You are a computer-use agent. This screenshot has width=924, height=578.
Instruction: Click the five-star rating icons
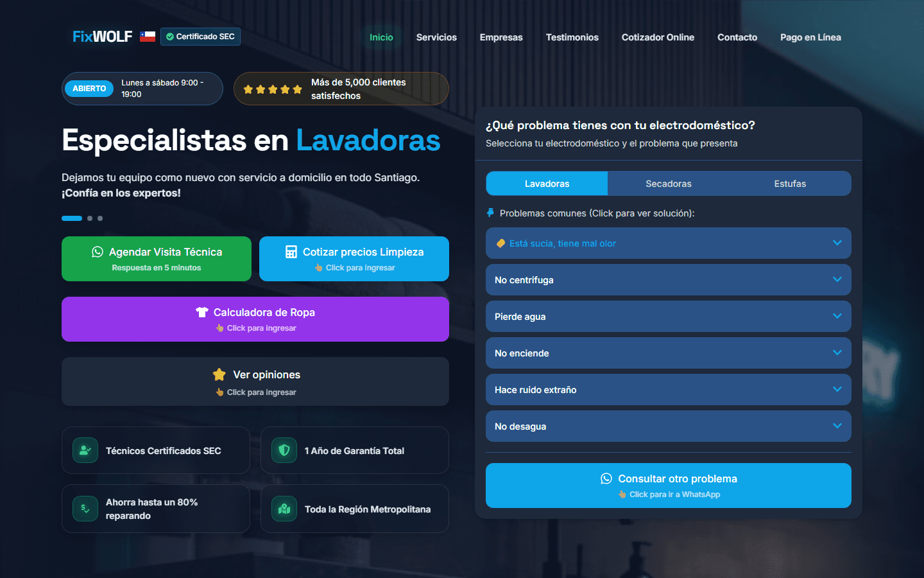(273, 89)
